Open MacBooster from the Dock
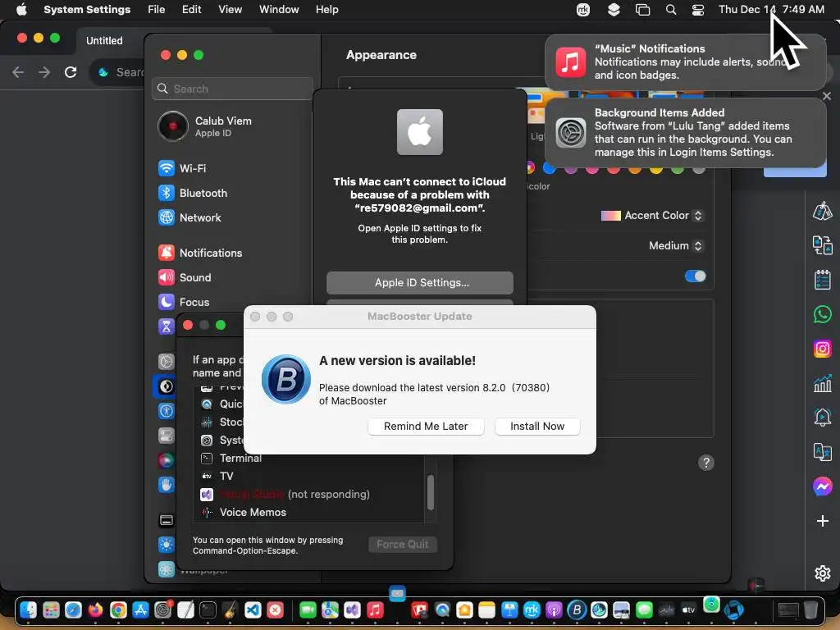The height and width of the screenshot is (630, 840). click(x=577, y=609)
